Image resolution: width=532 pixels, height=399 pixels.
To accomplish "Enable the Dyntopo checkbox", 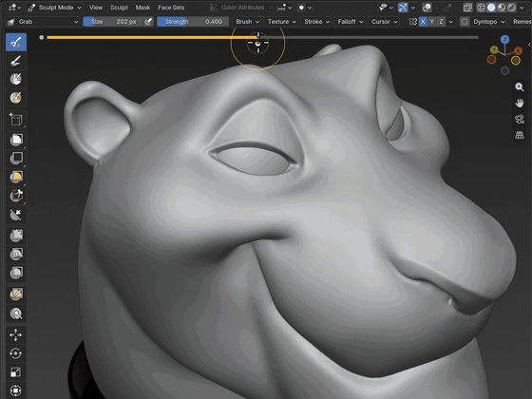I will pyautogui.click(x=465, y=22).
